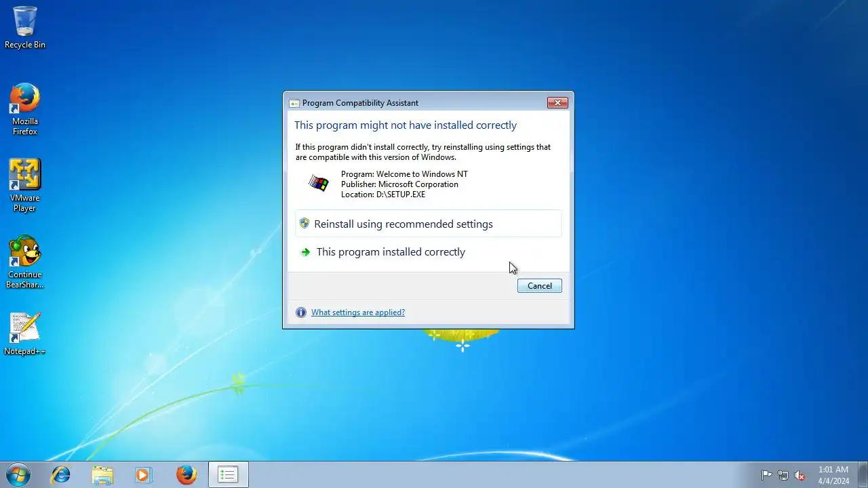Viewport: 868px width, 488px height.
Task: Open the Recycle Bin desktop icon
Action: click(x=25, y=27)
